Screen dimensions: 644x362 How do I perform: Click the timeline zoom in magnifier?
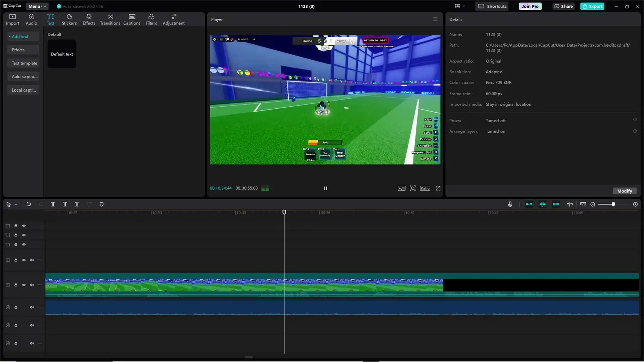[635, 204]
